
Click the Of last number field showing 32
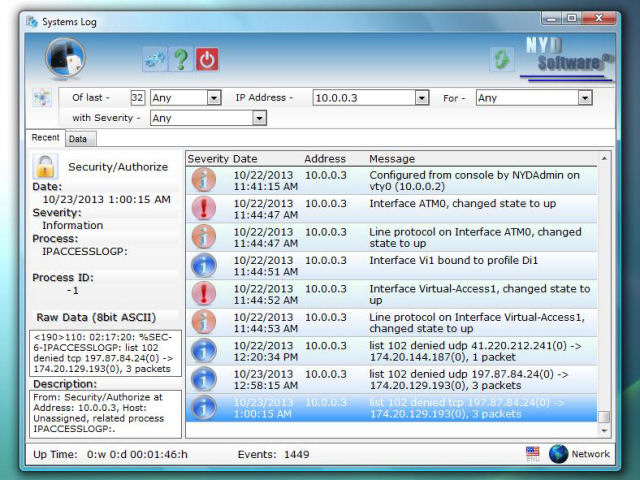[138, 98]
